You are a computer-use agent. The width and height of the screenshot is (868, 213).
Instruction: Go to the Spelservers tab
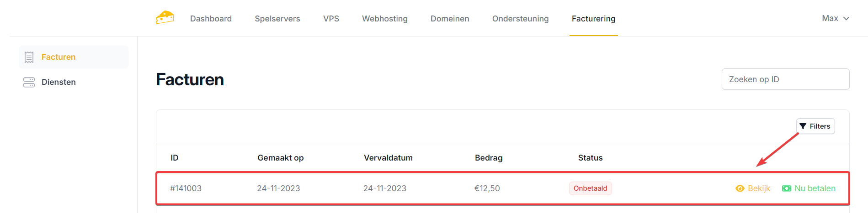click(x=277, y=19)
